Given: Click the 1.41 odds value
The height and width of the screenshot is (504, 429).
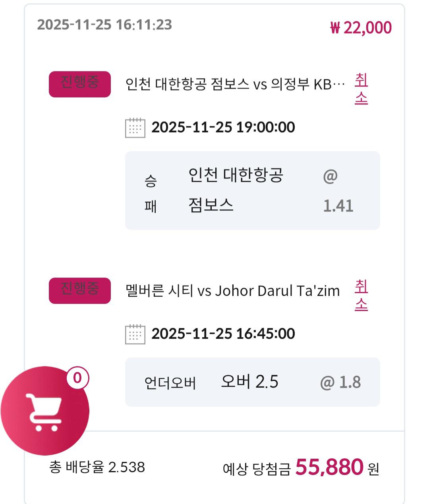Looking at the screenshot, I should [x=338, y=206].
